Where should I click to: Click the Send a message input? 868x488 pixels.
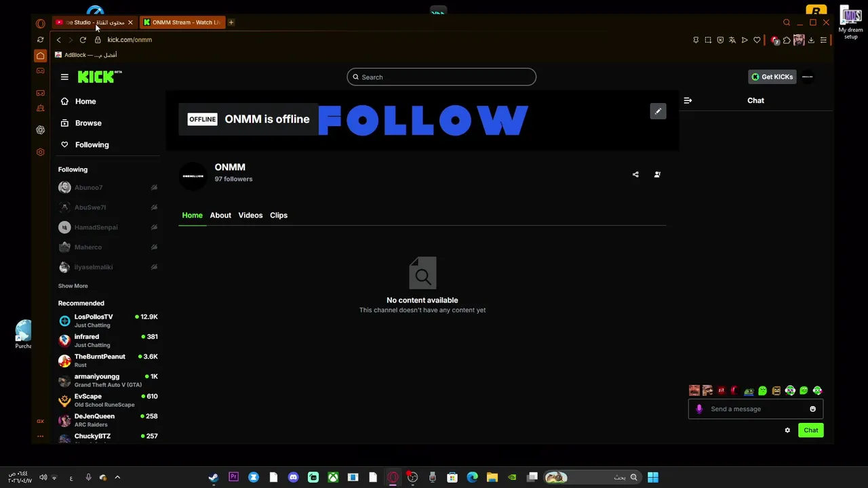(755, 409)
